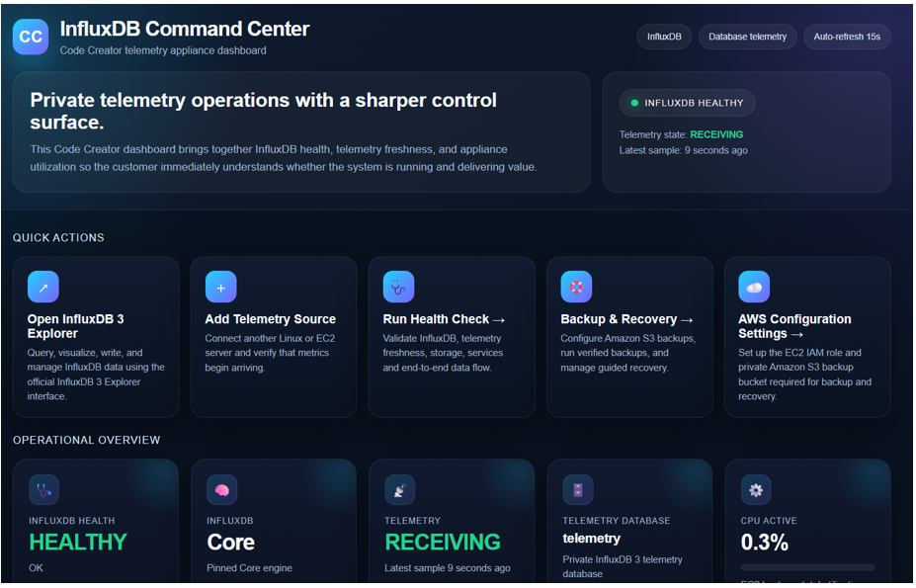Click the 'Private telemetry operations' headline

coord(264,111)
